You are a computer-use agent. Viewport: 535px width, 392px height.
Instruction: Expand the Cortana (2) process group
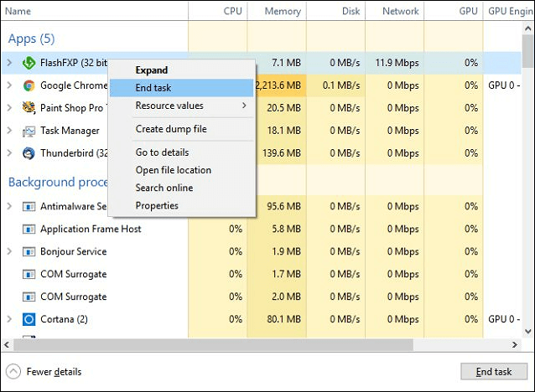[9, 319]
